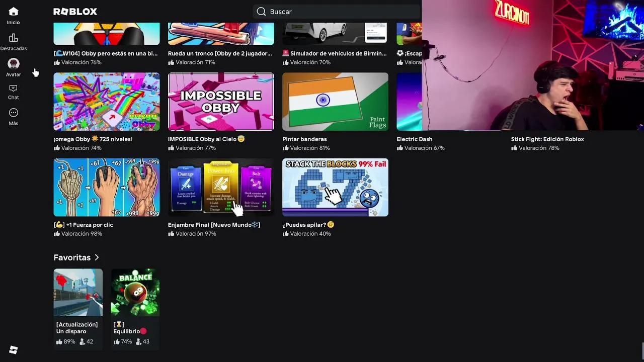Screen dimensions: 644x362
Task: Open the Simulador de vehículos thumbnail
Action: coord(335,34)
